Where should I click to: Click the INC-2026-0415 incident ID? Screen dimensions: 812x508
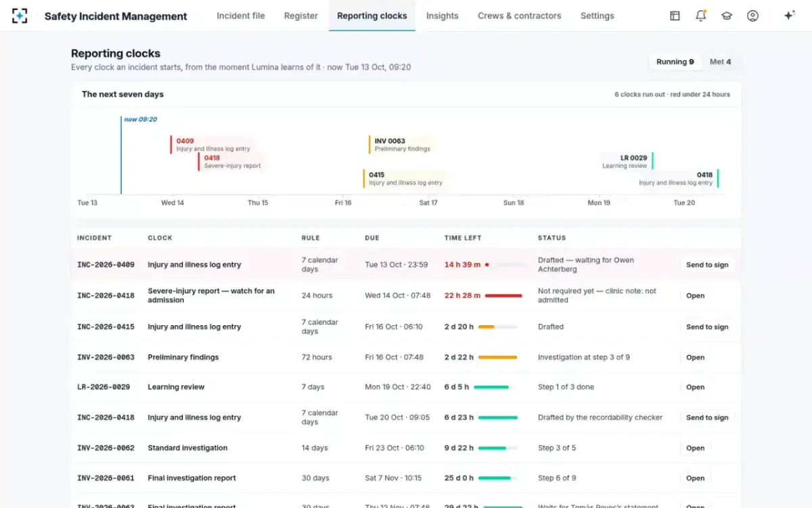pyautogui.click(x=106, y=327)
